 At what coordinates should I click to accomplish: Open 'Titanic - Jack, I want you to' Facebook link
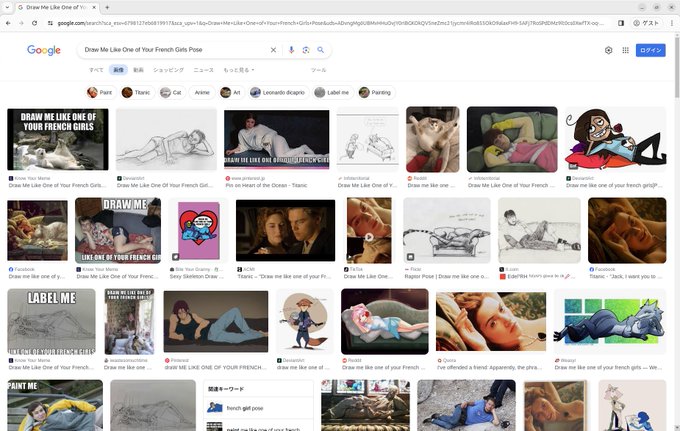625,276
